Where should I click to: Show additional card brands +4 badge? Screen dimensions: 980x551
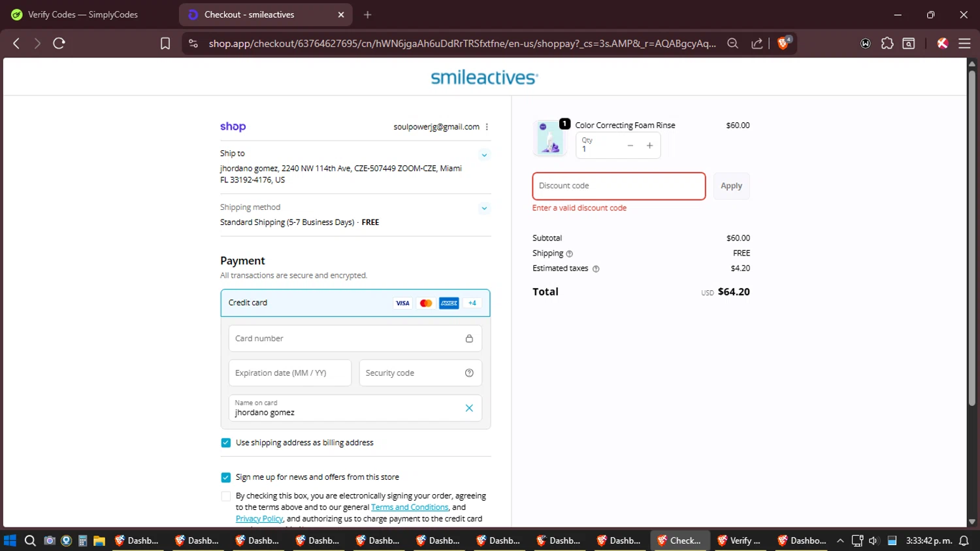[472, 303]
